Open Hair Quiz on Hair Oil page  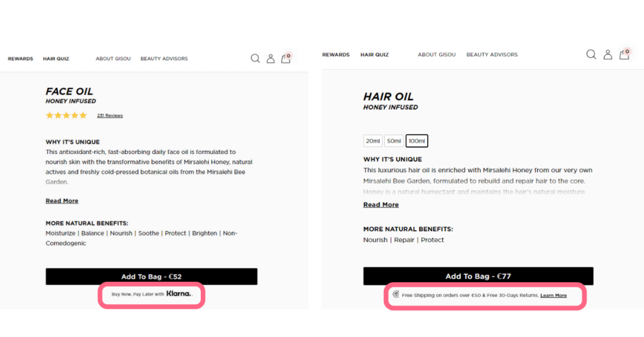point(375,55)
